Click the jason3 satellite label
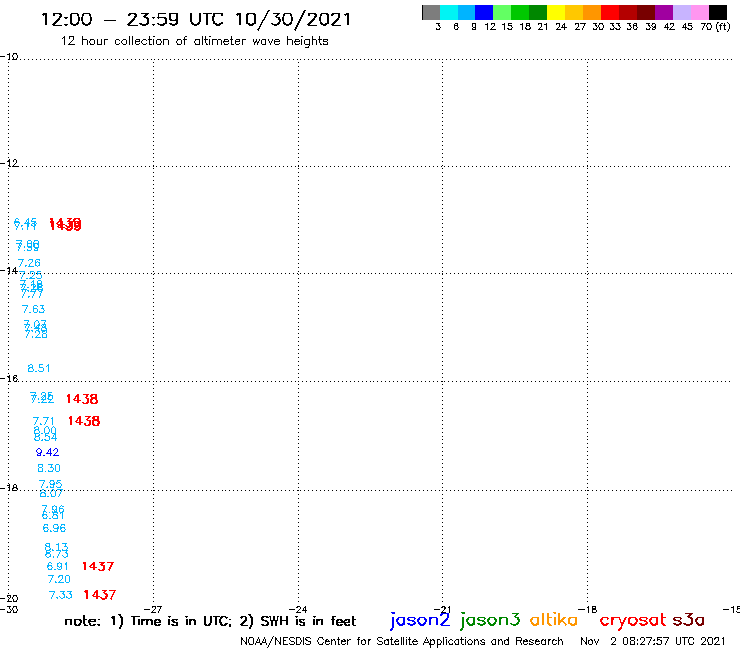The height and width of the screenshot is (650, 740). tap(490, 620)
